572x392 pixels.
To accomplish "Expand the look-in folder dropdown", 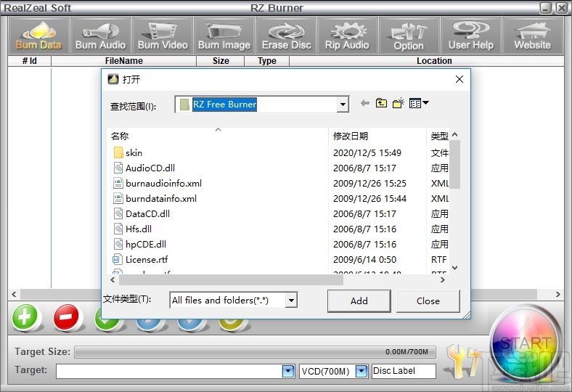I will coord(343,105).
